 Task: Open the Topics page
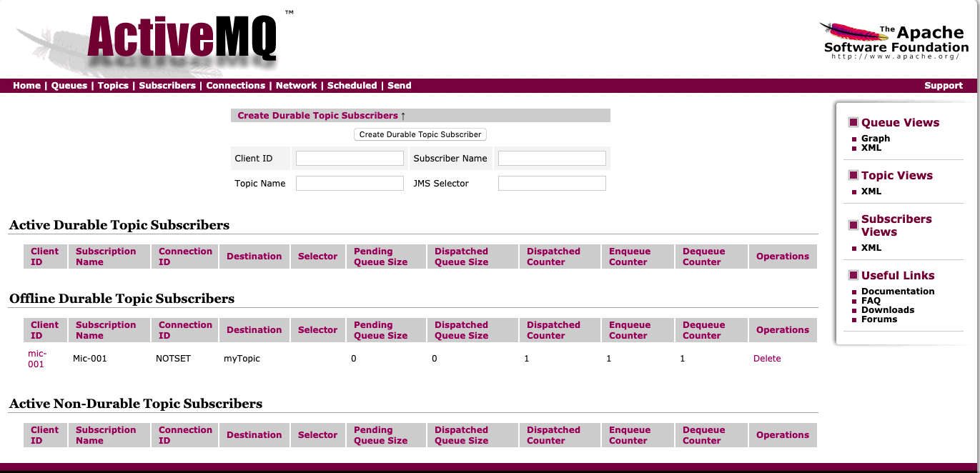113,85
